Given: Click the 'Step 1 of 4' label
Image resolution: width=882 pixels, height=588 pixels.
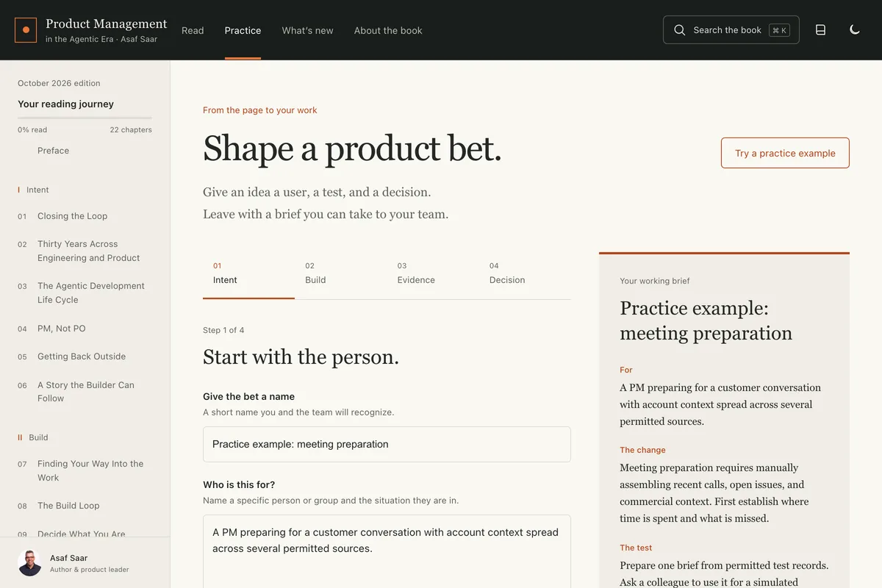Looking at the screenshot, I should pos(223,330).
